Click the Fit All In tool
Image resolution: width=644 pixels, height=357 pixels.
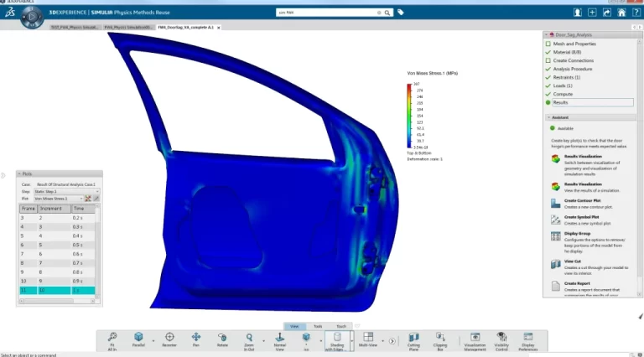point(112,339)
